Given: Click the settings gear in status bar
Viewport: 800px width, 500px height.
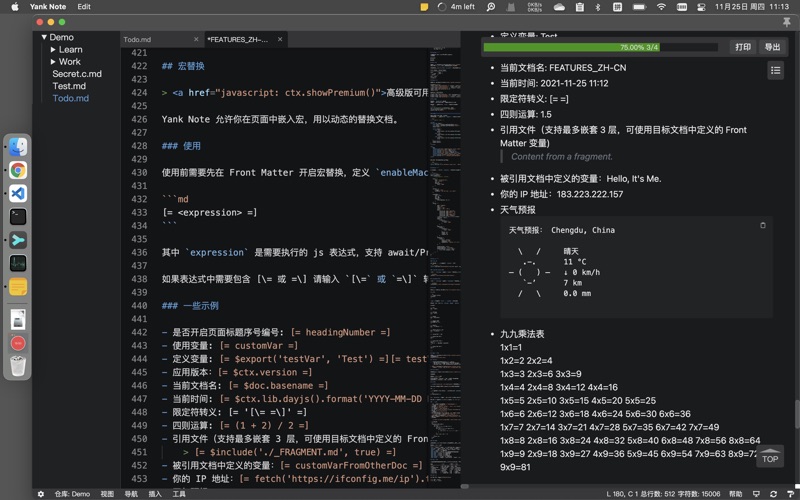Looking at the screenshot, I should pos(40,494).
